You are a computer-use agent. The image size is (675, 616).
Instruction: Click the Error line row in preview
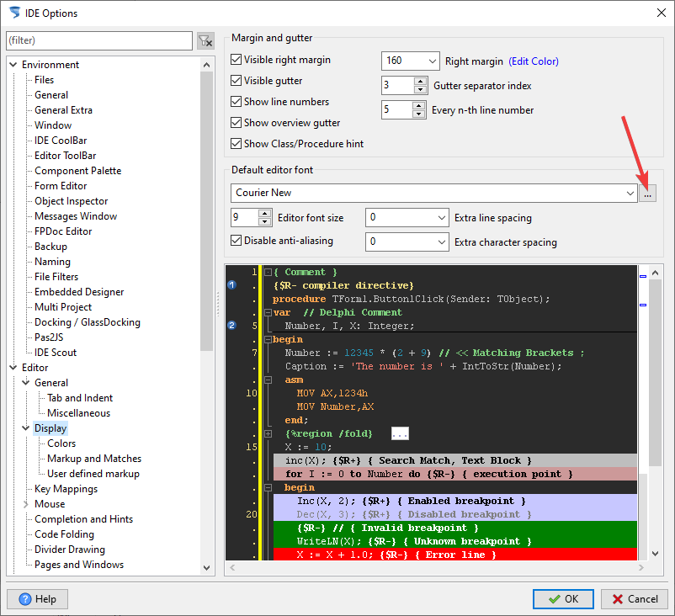click(455, 555)
